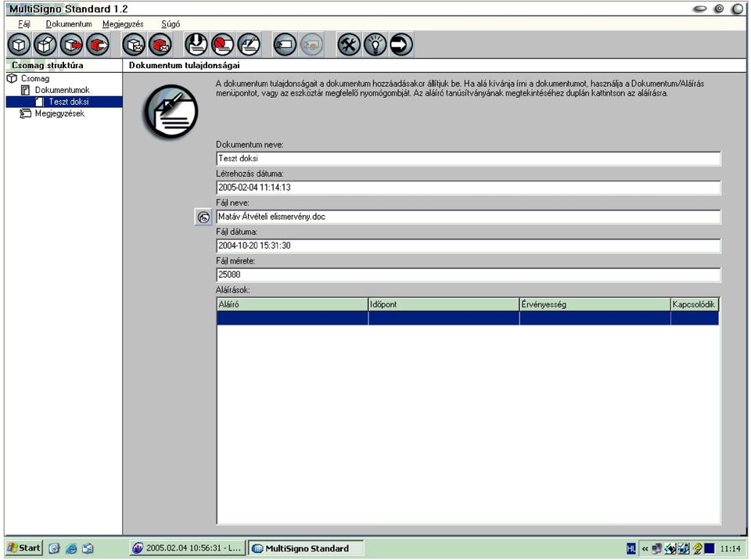Open settings with the wrench and hammer icon

point(349,45)
